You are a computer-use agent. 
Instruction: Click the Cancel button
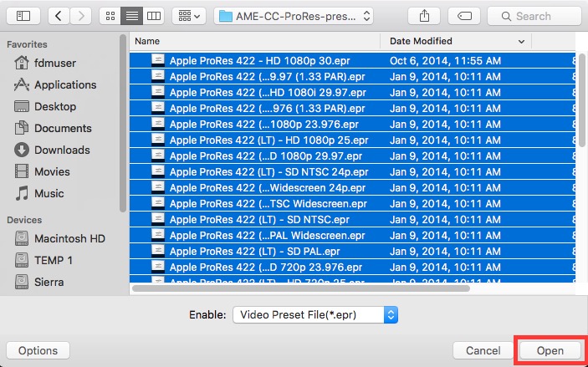point(483,350)
